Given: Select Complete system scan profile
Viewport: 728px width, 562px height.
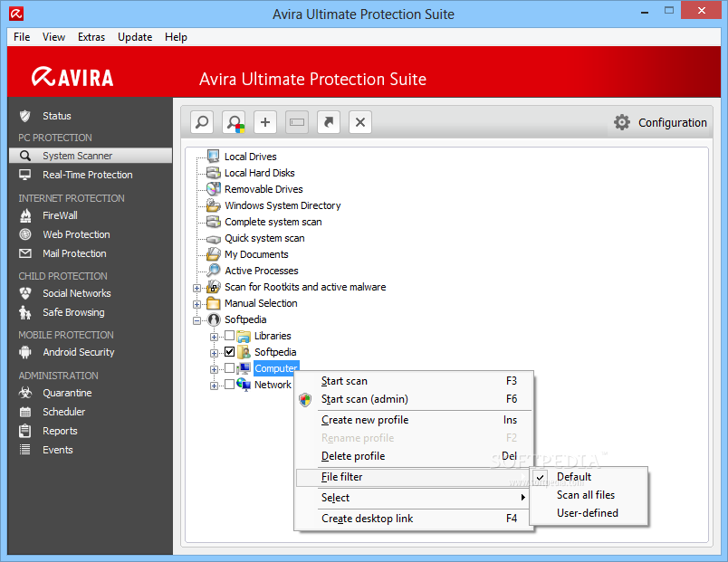Looking at the screenshot, I should click(x=273, y=222).
